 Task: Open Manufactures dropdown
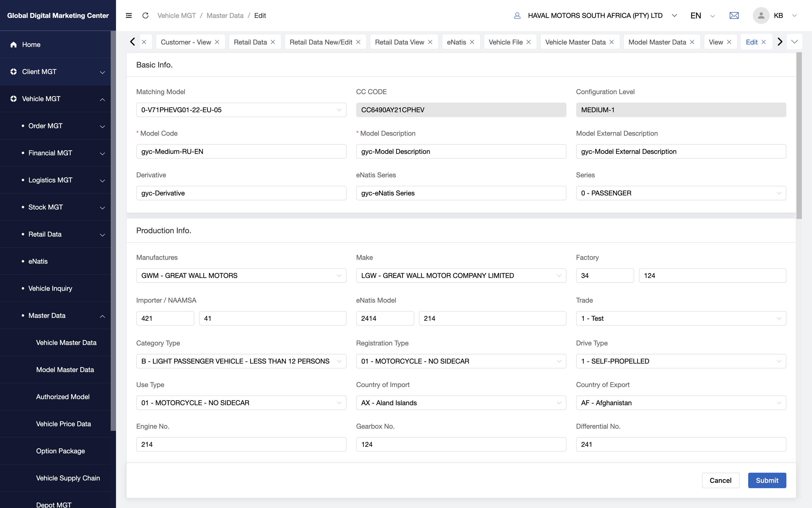tap(241, 276)
